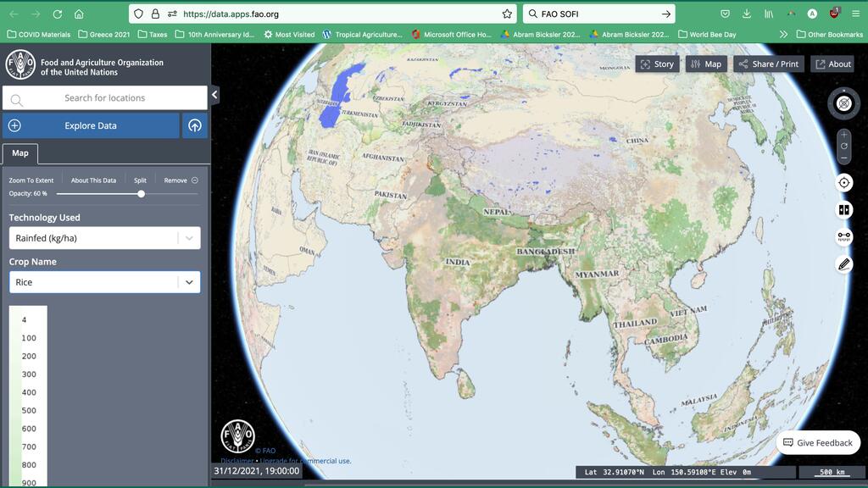Submit search with the arrow button
Image resolution: width=868 pixels, height=488 pixels.
pyautogui.click(x=666, y=14)
